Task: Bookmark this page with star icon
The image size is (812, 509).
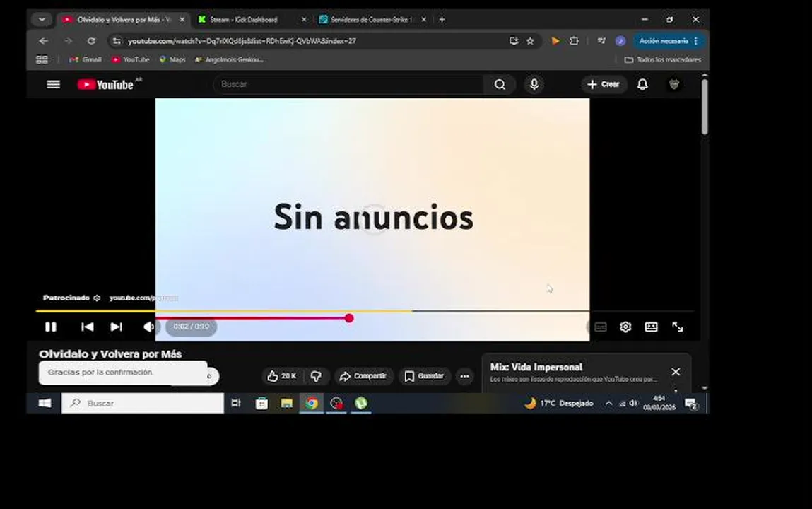Action: coord(530,41)
